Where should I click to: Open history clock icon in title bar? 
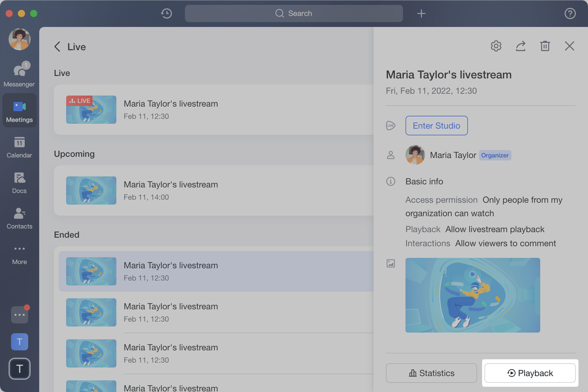click(166, 13)
